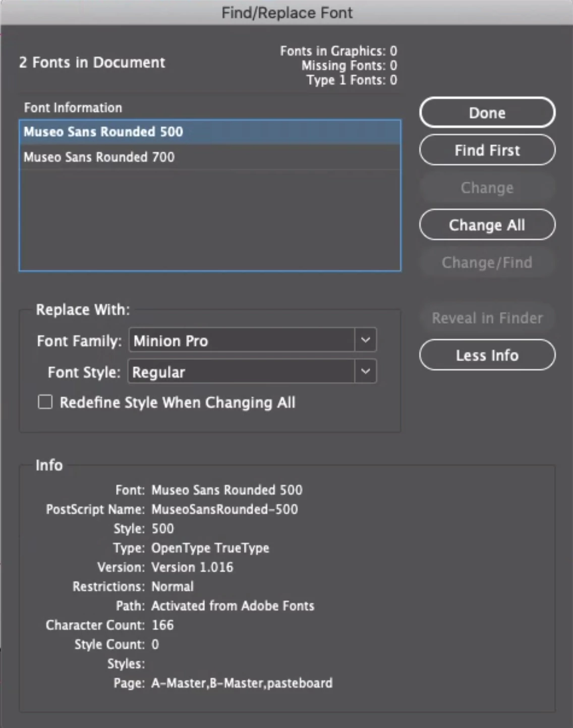Click the Restrictions value Normal

[x=173, y=586]
